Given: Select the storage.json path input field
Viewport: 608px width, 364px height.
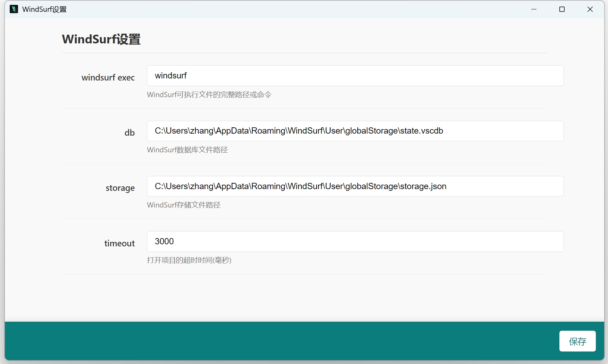Looking at the screenshot, I should tap(355, 186).
